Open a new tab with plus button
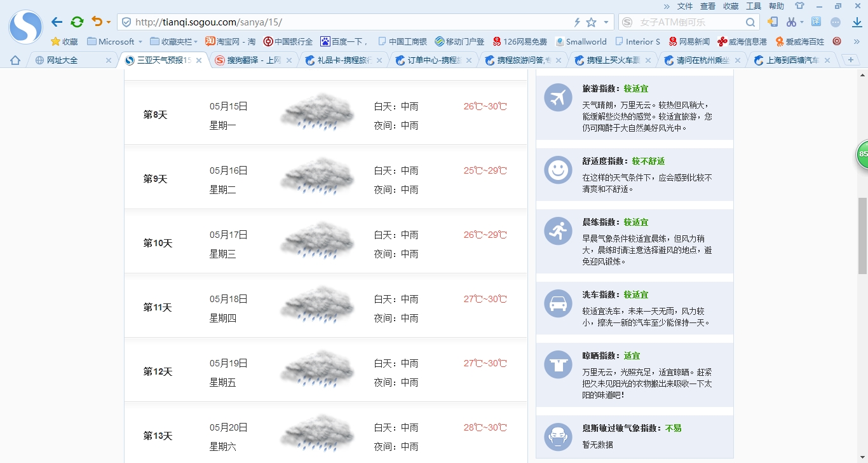Viewport: 868px width, 463px height. coord(850,60)
